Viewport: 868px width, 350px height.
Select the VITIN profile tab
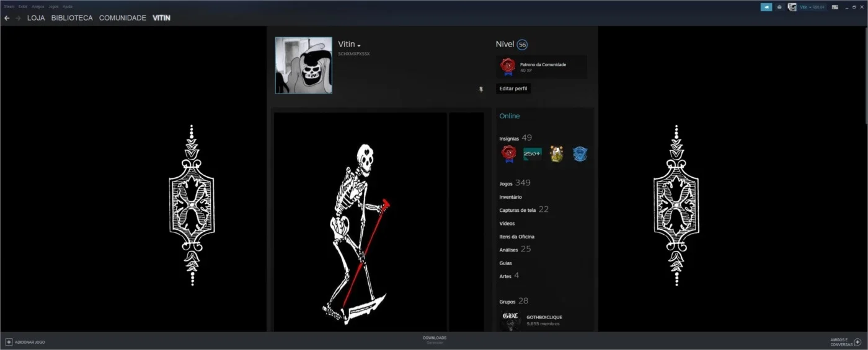[161, 18]
